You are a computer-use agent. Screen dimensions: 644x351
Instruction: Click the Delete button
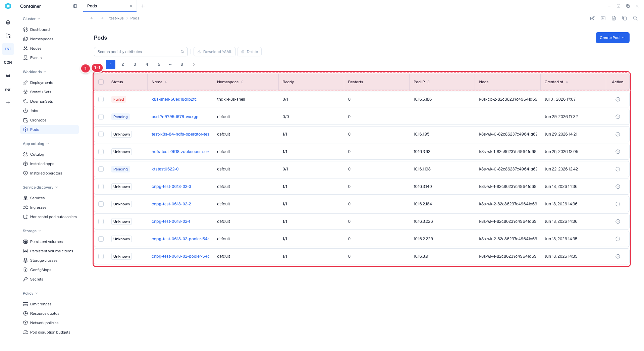(249, 52)
